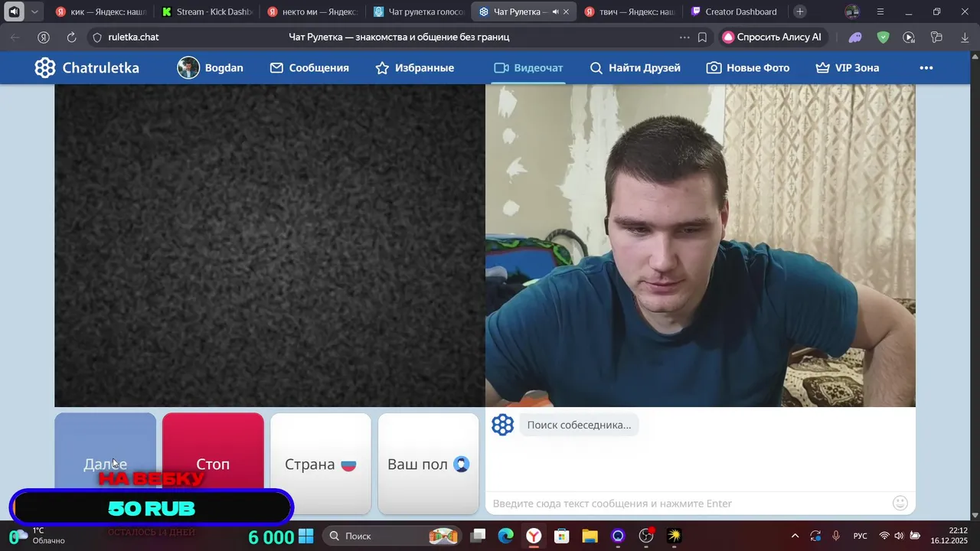Open the extensions panel icon
Screen dimensions: 980x551
coord(936,37)
